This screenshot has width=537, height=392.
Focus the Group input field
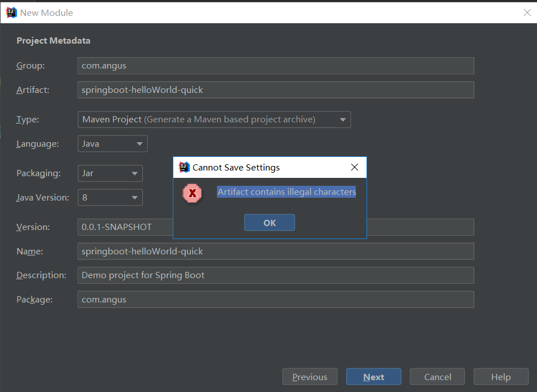tap(276, 66)
